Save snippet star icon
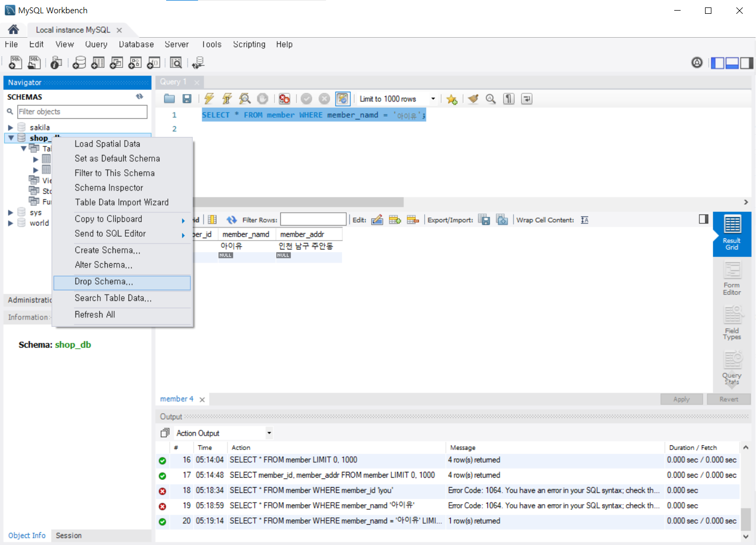 452,99
